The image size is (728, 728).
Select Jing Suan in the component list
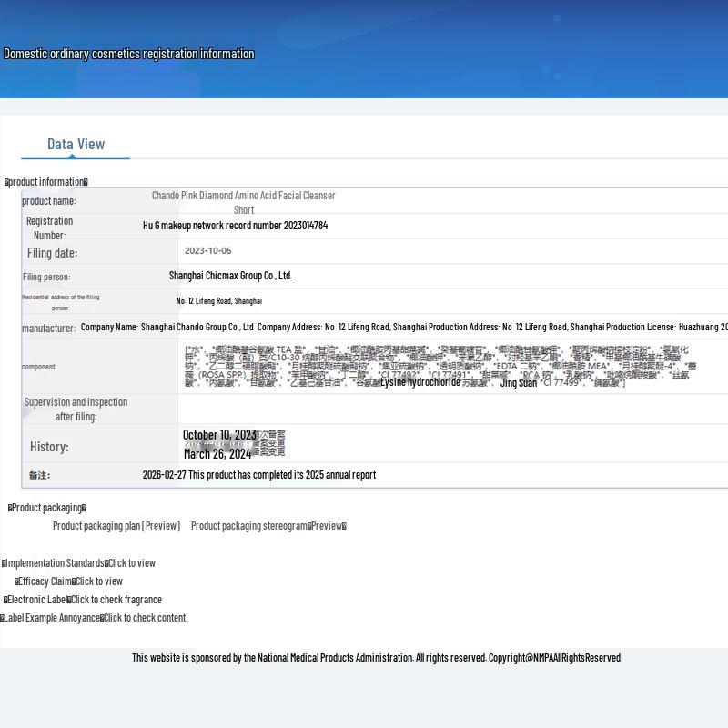tap(519, 383)
